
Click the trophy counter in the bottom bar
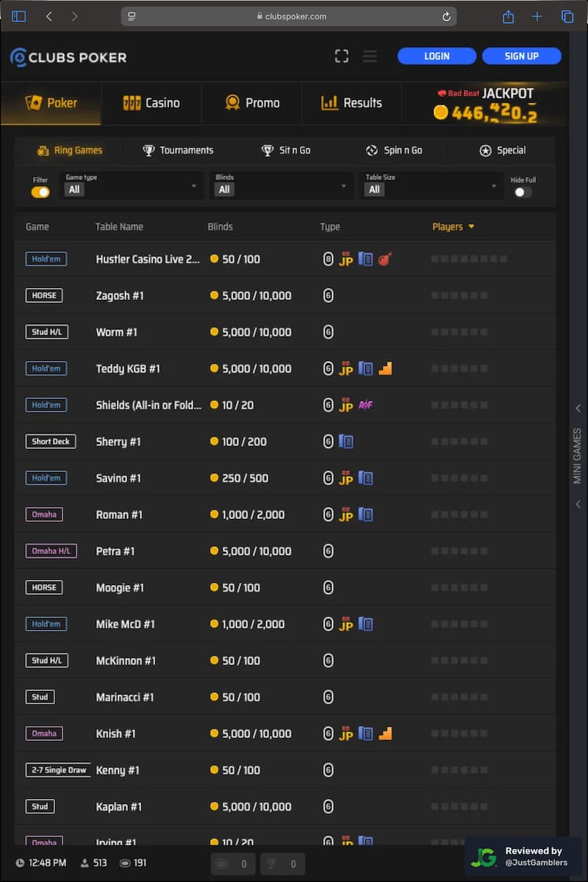click(282, 864)
